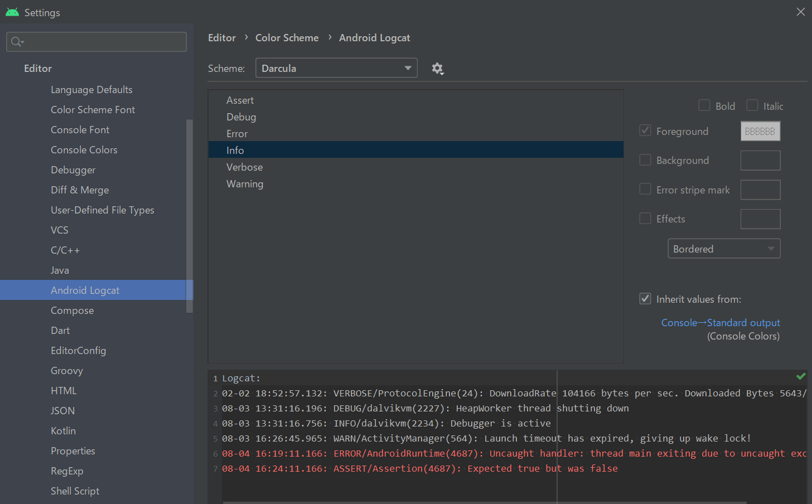Enable the Background checkbox
The width and height of the screenshot is (812, 504).
pos(645,160)
